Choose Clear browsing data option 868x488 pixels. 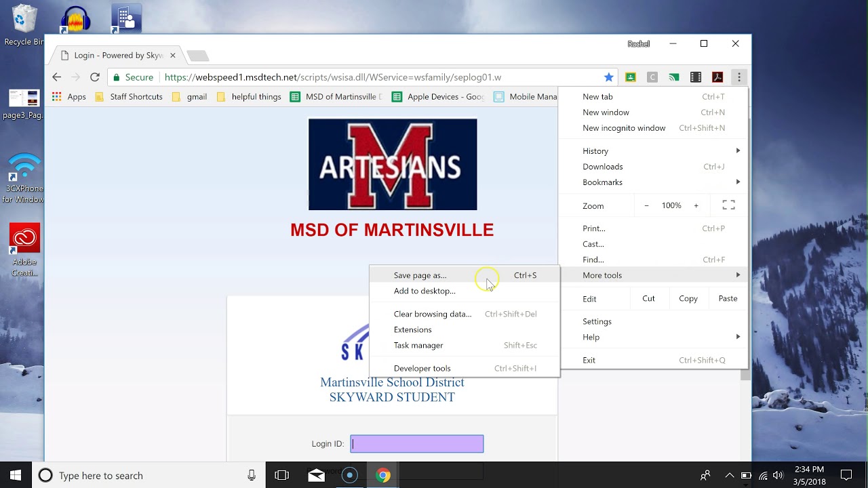pyautogui.click(x=465, y=314)
